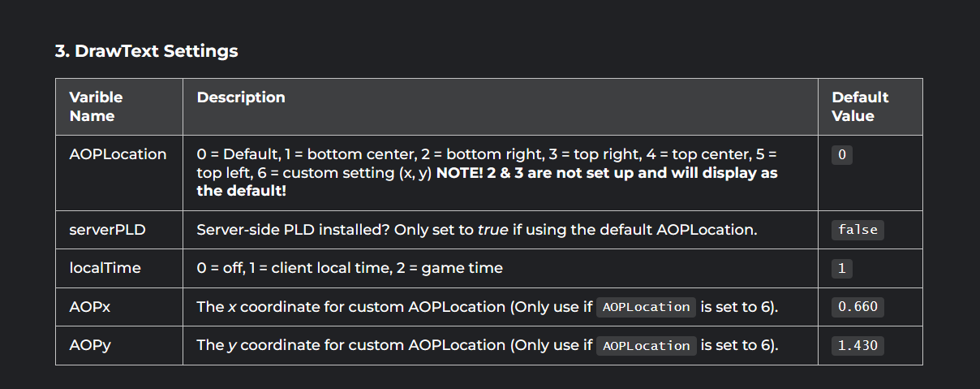This screenshot has height=389, width=980.
Task: Click the localTime description '0 = off' text
Action: point(221,268)
